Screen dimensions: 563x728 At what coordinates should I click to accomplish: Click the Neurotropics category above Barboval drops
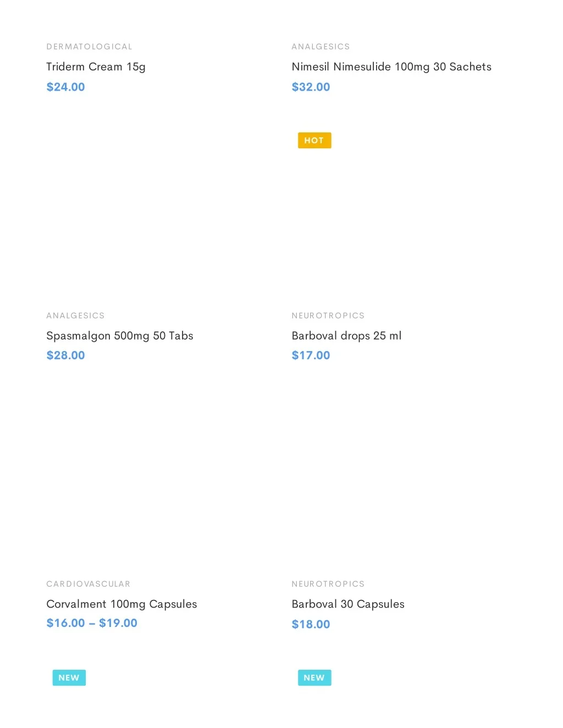(328, 315)
